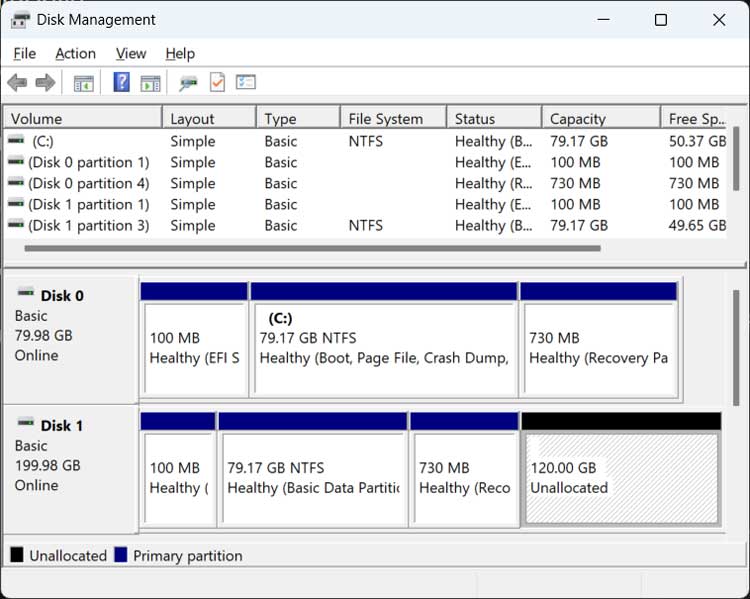Screen dimensions: 750x599
Task: Open Help via blue question mark icon
Action: point(121,83)
